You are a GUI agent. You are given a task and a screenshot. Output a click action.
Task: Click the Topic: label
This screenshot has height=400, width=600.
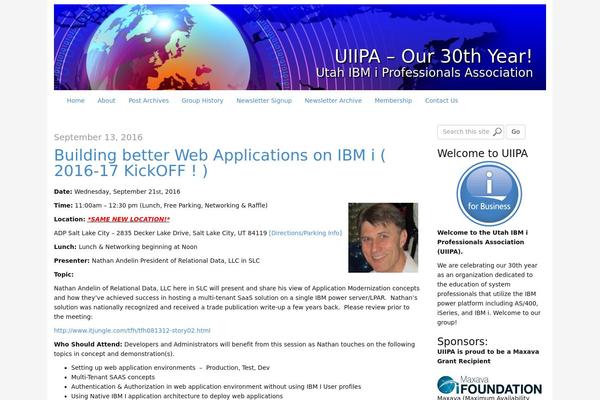tap(64, 274)
